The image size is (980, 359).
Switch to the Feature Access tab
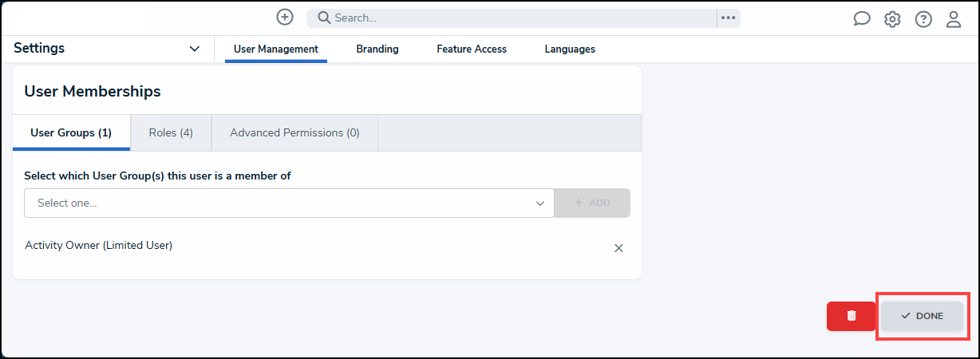472,49
